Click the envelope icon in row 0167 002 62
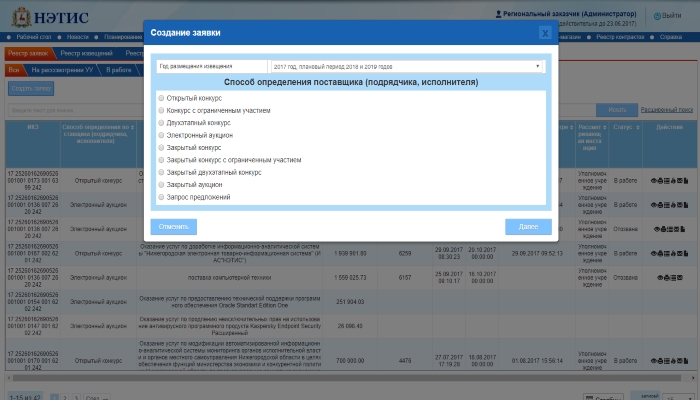The width and height of the screenshot is (700, 400). [679, 254]
